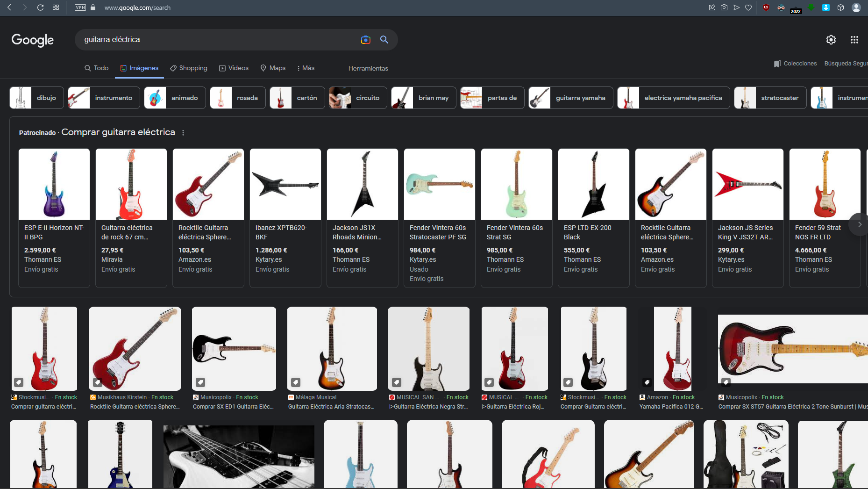Select the Imágenes tab
868x489 pixels.
pyautogui.click(x=139, y=68)
